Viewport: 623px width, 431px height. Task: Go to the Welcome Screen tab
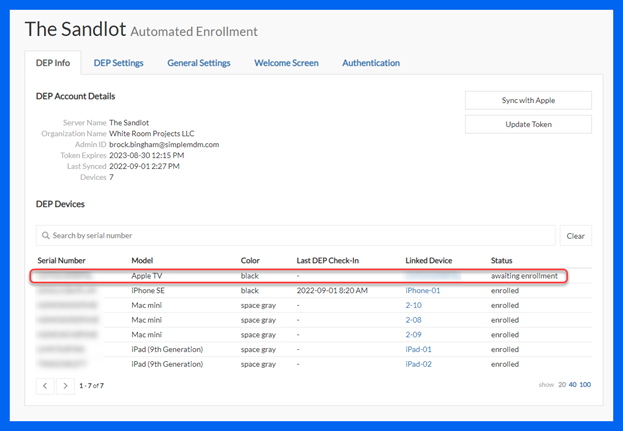(286, 63)
